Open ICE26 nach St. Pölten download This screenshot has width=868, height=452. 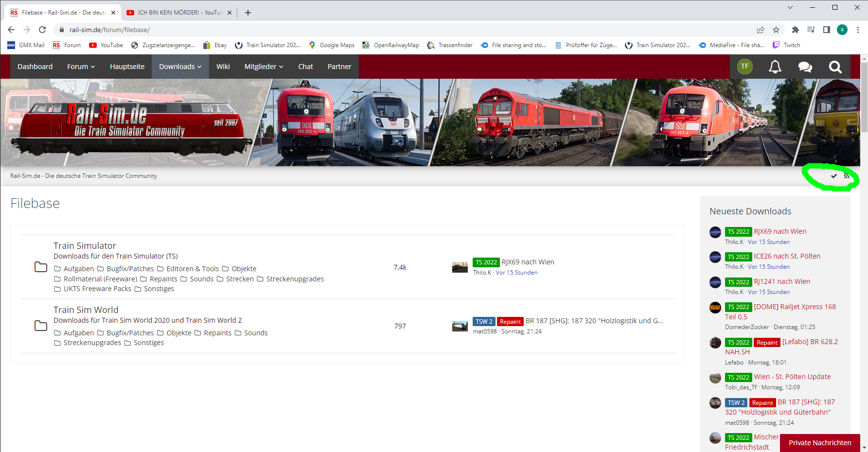click(787, 256)
